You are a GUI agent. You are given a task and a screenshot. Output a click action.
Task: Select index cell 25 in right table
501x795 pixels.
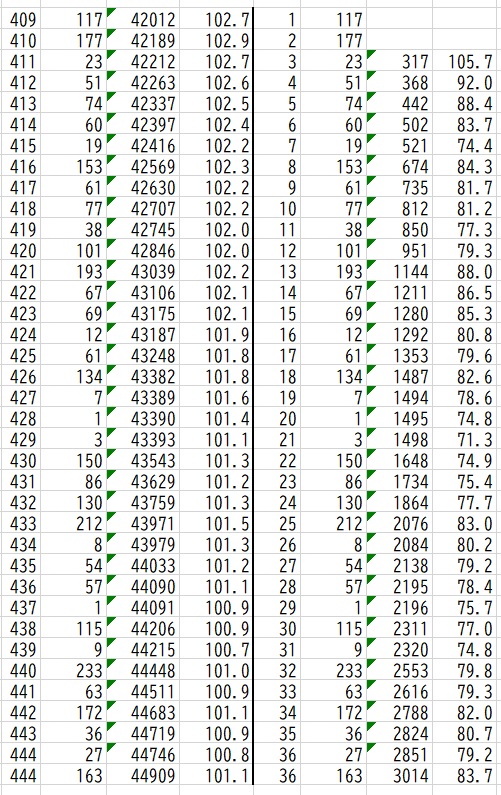(x=277, y=523)
